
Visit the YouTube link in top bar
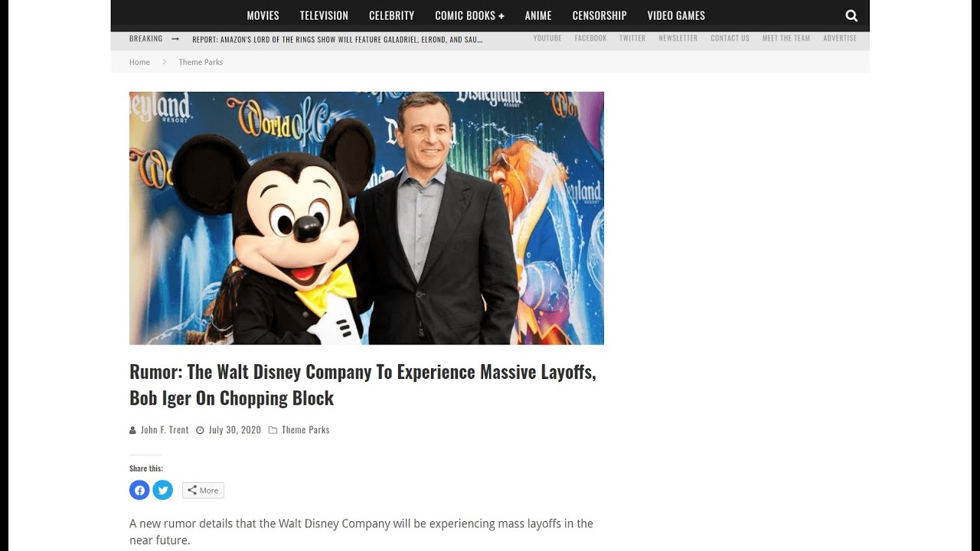547,38
